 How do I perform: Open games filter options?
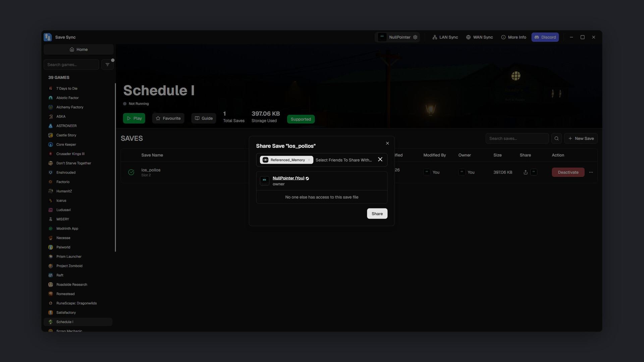point(107,65)
